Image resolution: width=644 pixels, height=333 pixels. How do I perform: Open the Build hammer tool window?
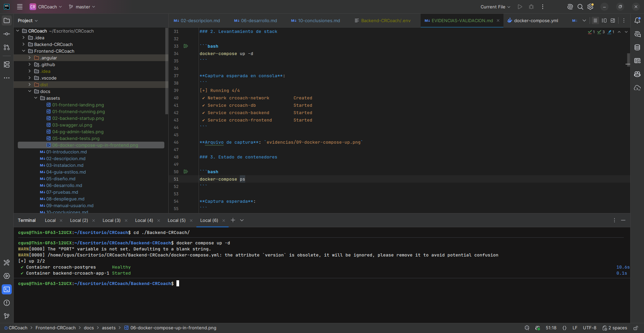(7, 263)
